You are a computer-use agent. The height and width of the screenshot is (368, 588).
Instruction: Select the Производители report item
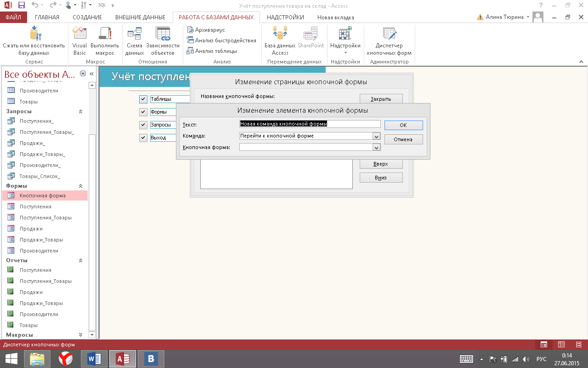(45, 314)
